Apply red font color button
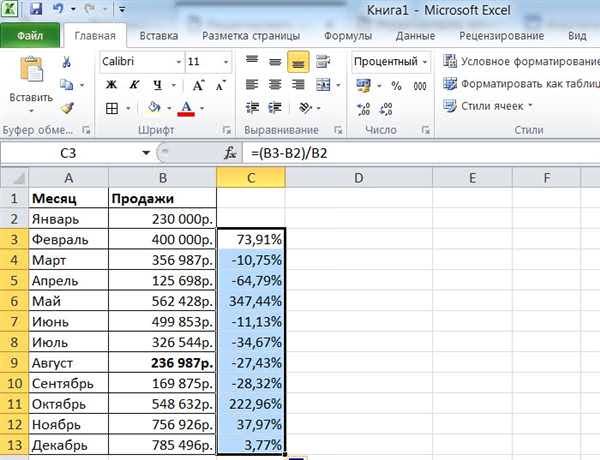The image size is (600, 460). click(186, 108)
